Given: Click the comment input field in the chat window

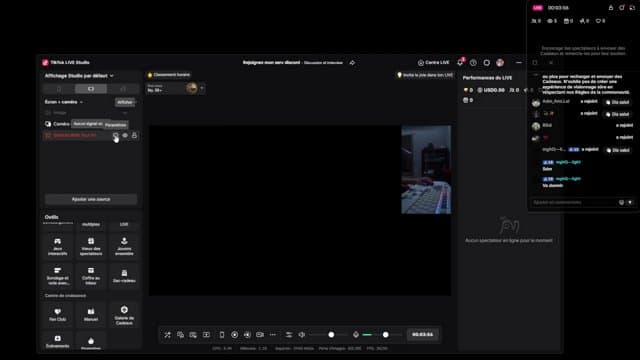Looking at the screenshot, I should click(x=573, y=202).
